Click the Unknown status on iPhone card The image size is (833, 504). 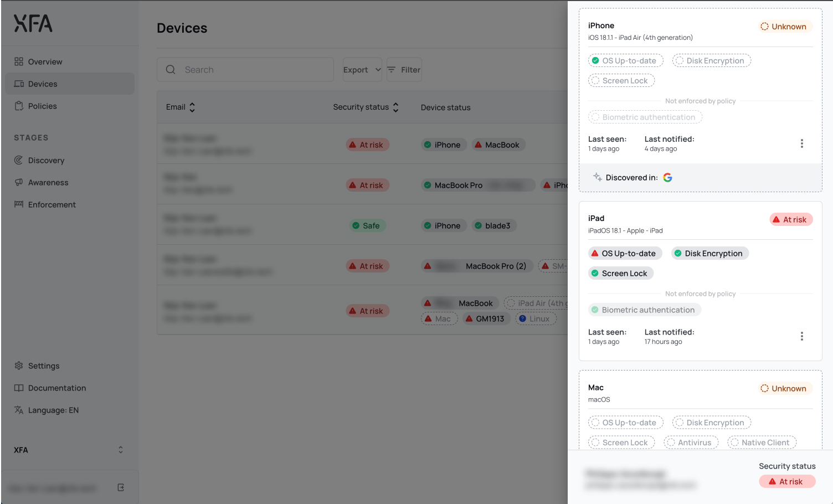coord(785,27)
